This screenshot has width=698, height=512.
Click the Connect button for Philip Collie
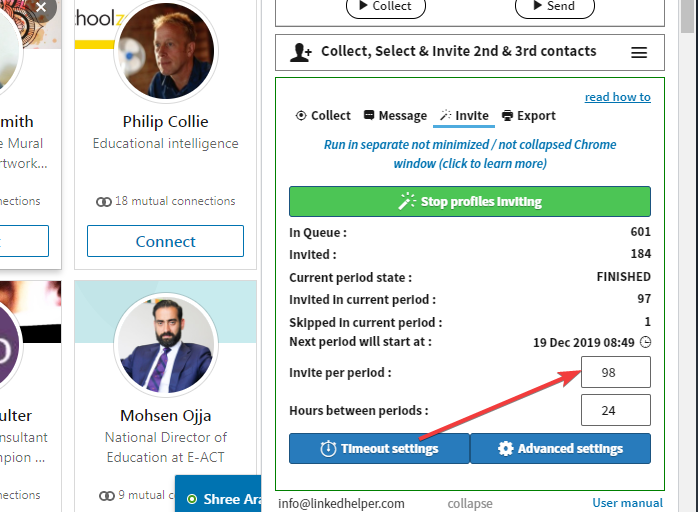click(165, 241)
